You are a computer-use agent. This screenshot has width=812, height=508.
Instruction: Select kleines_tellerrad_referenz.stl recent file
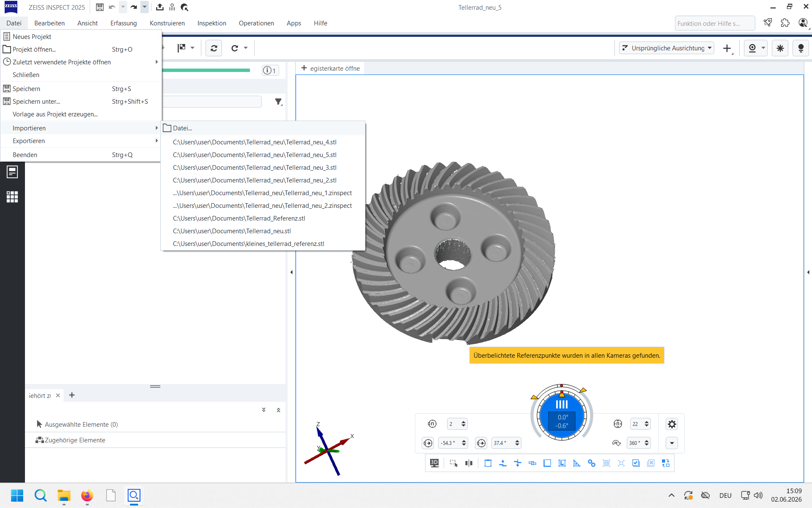(263, 244)
